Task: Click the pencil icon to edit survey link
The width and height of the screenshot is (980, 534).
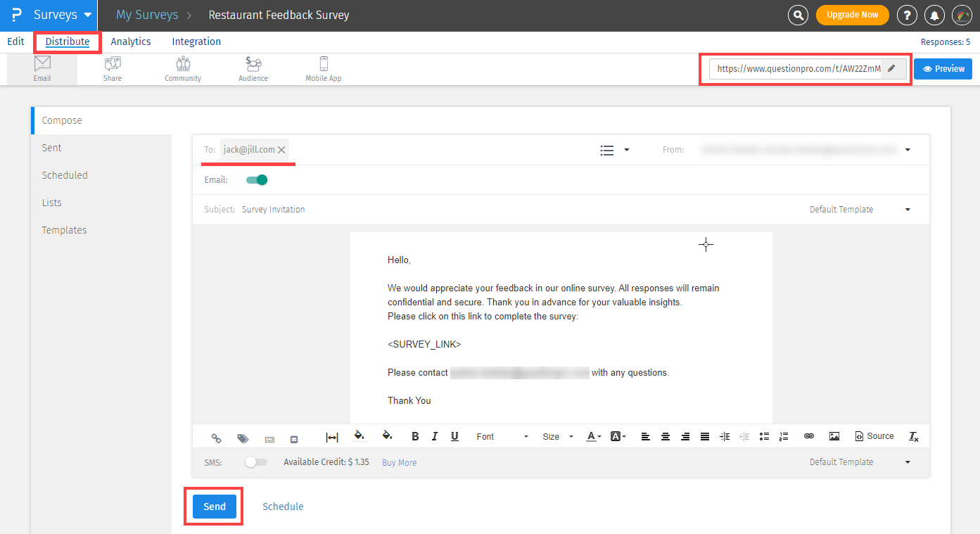Action: tap(892, 69)
